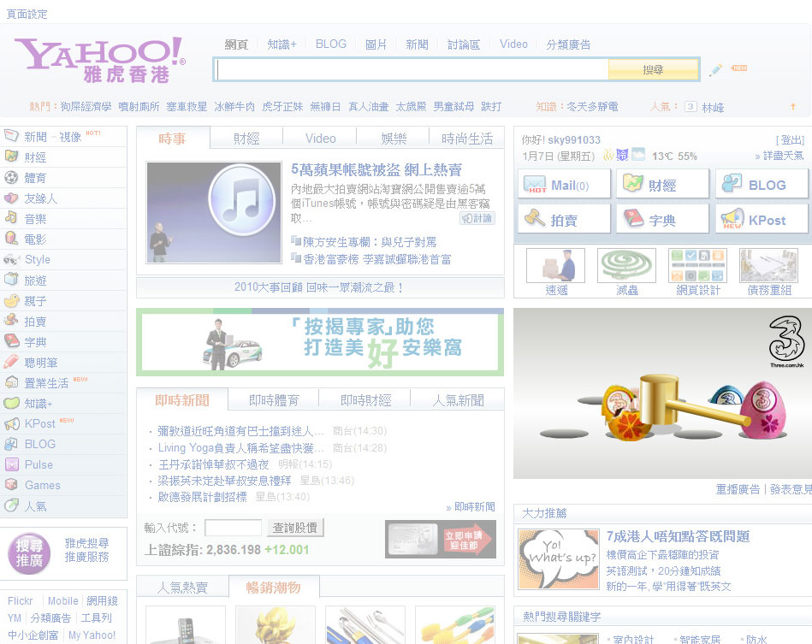This screenshot has height=644, width=812.
Task: Open the 親子 rubber duck icon
Action: [11, 300]
